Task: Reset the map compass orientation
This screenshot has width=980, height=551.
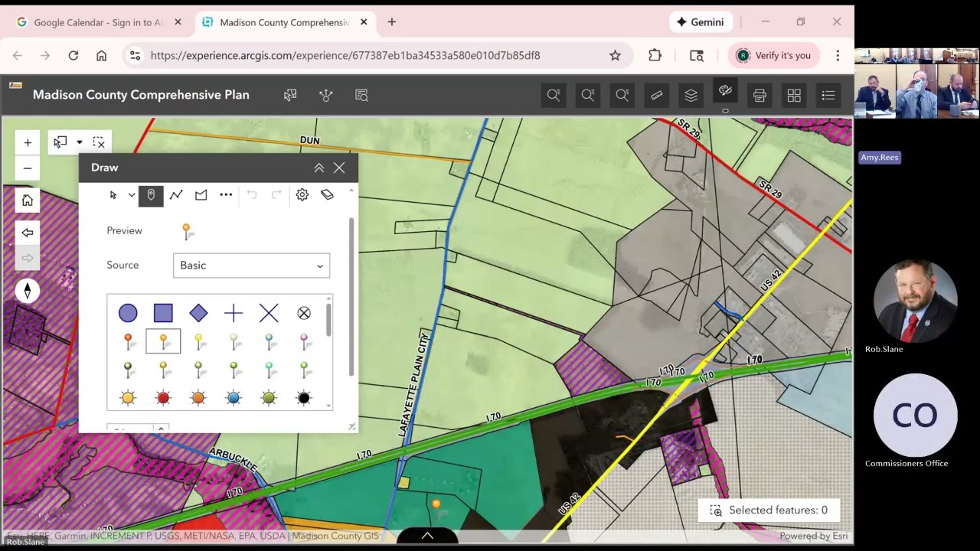Action: [x=28, y=291]
